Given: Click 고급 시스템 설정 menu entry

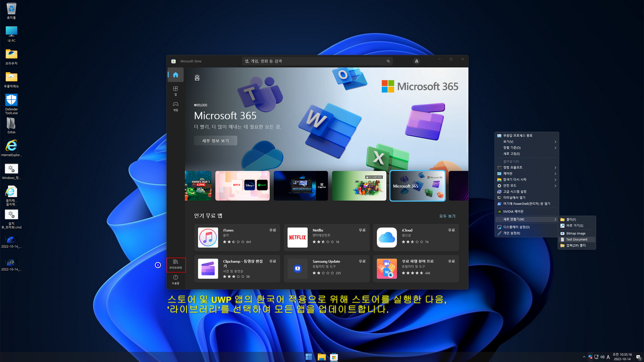Looking at the screenshot, I should click(x=527, y=191).
